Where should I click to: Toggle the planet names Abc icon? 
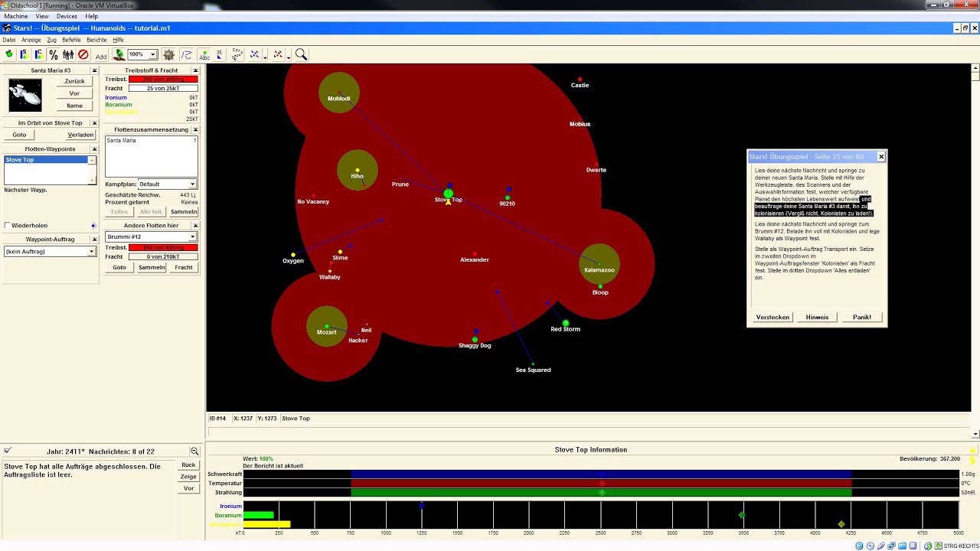[204, 54]
